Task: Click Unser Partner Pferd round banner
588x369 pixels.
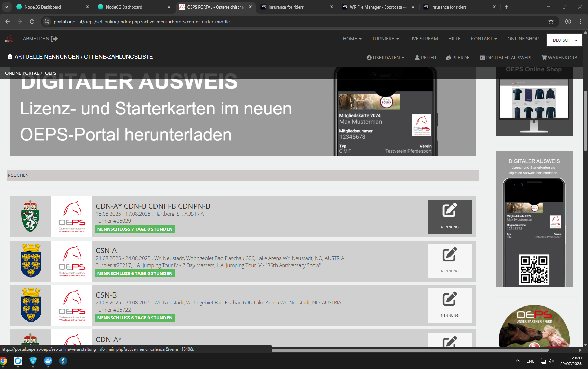Action: [534, 326]
